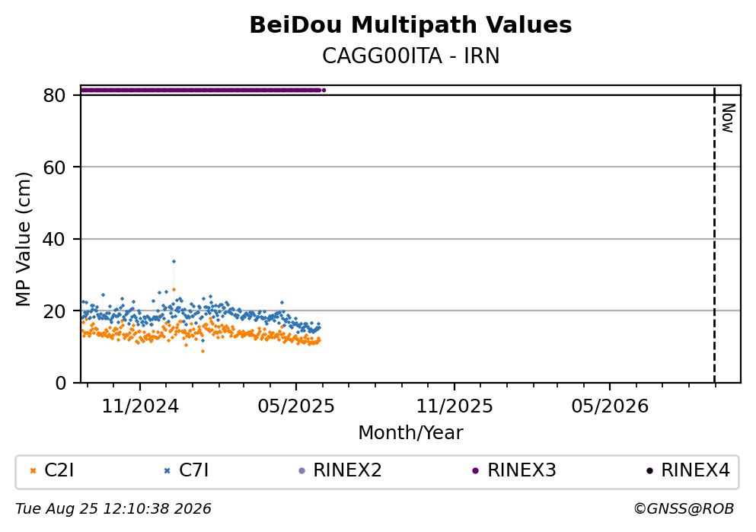756x532 pixels.
Task: Click the 'C2I' legend label
Action: 59,470
